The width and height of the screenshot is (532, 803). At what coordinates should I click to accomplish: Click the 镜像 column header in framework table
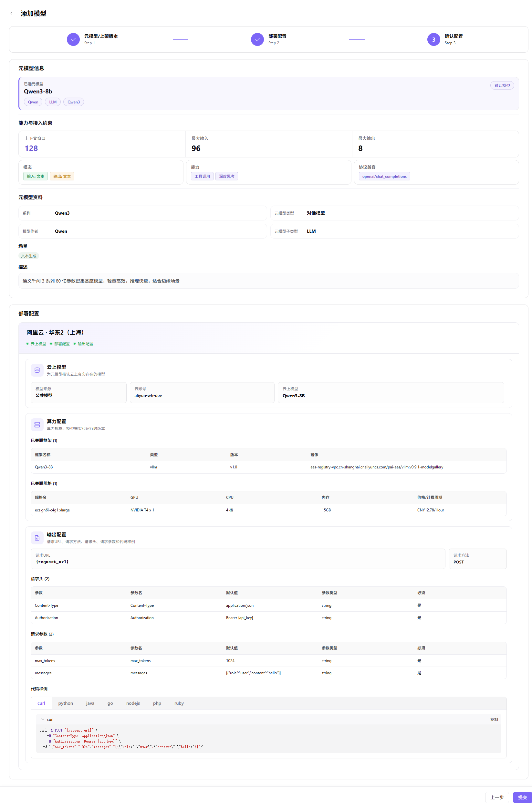pyautogui.click(x=315, y=455)
